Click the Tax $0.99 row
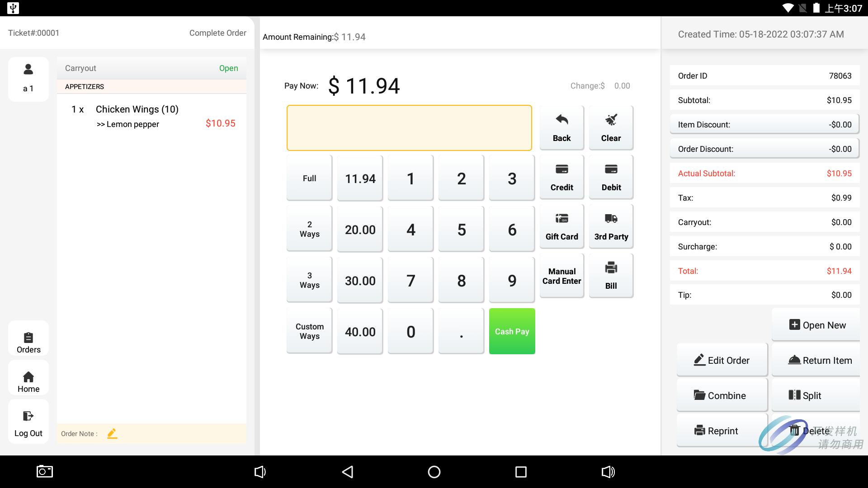 [x=764, y=197]
